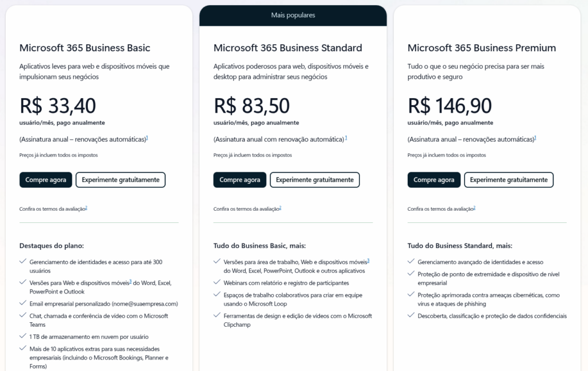Open footnote 1 on Business Standard subscription terms
Viewport: 588px width, 371px height.
[347, 137]
